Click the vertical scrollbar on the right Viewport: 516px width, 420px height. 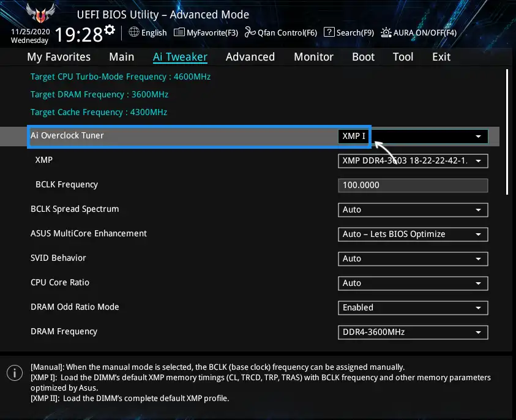[507, 132]
